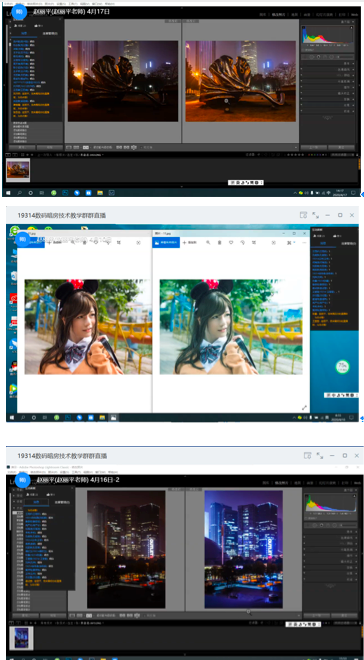The height and width of the screenshot is (660, 364).
Task: Open Windows Start in the 4月17日 Lightroom screenshot taskbar
Action: (8, 193)
